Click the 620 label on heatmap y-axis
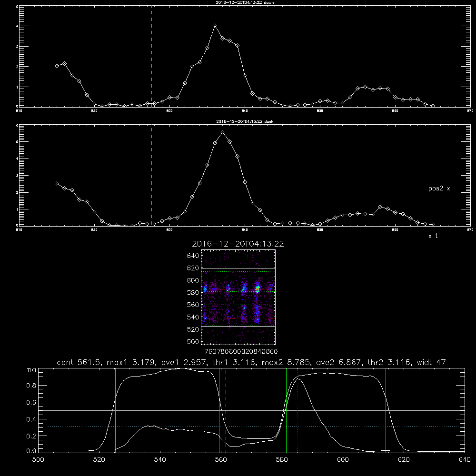476x476 pixels. click(x=193, y=268)
